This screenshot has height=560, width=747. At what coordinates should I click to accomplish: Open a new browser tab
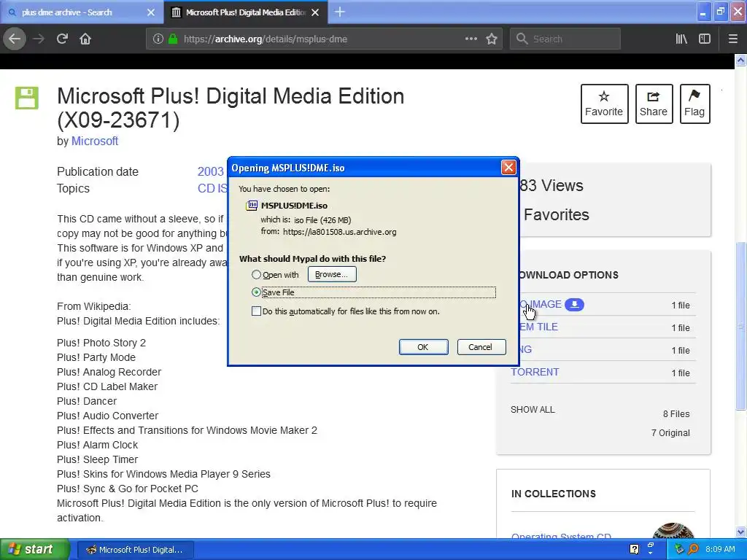[340, 12]
